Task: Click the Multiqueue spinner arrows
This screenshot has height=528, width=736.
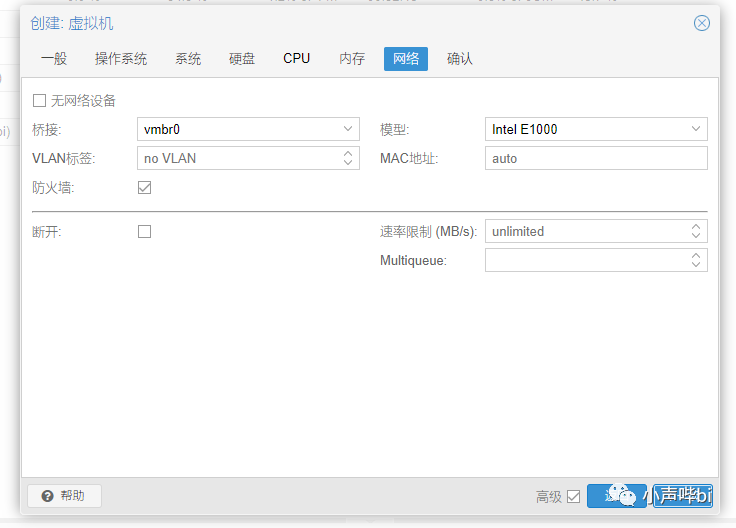Action: [x=696, y=260]
